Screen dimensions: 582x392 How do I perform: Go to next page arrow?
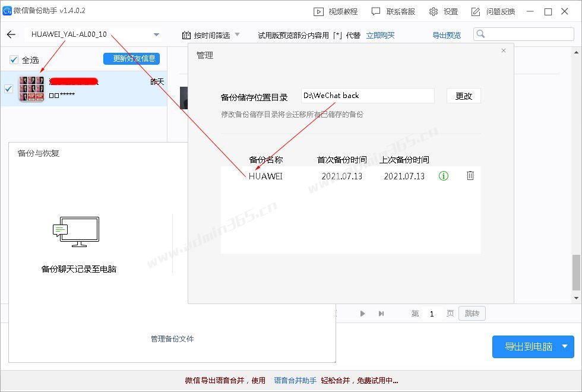[363, 314]
